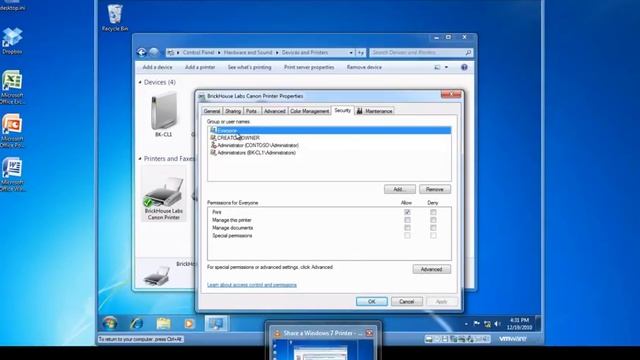Viewport: 640px width, 360px height.
Task: Open Microsoft Office PowerPoint desktop shortcut
Action: 12,131
